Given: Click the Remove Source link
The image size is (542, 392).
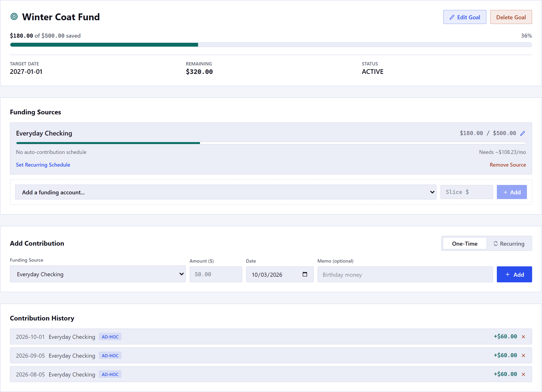Looking at the screenshot, I should (508, 165).
